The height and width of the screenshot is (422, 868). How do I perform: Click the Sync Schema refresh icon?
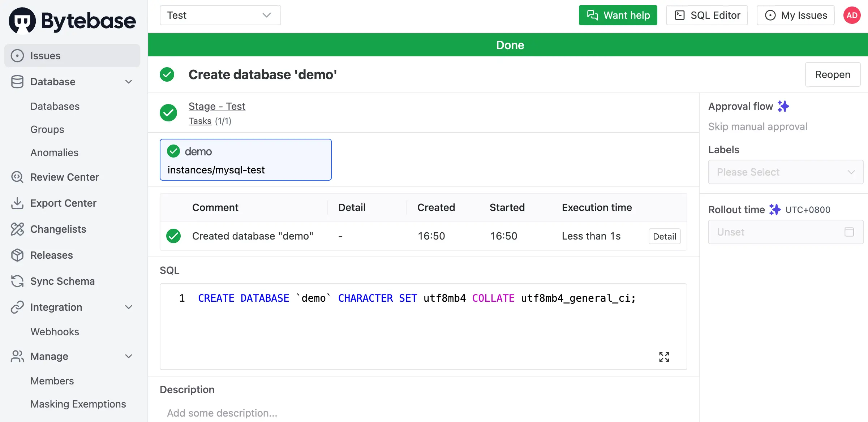tap(17, 281)
